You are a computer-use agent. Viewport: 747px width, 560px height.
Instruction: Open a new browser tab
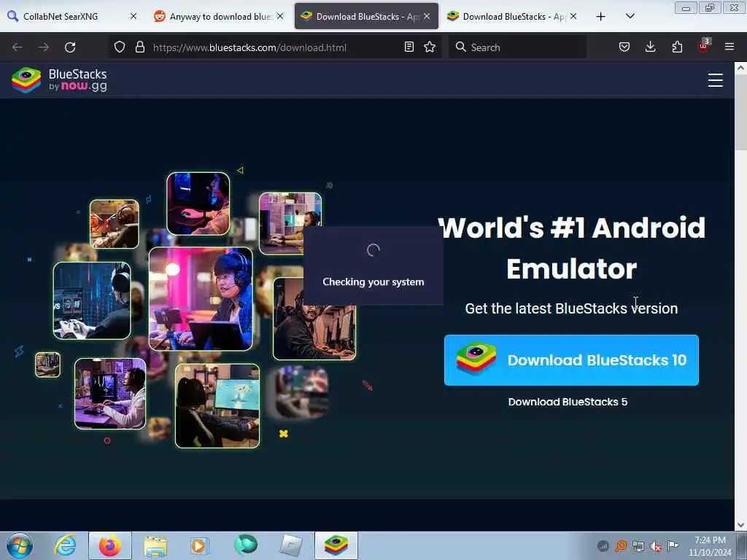[x=601, y=17]
